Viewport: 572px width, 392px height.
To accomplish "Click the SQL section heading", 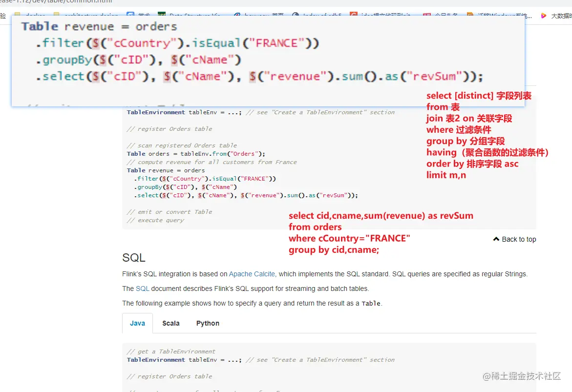I will coord(133,257).
